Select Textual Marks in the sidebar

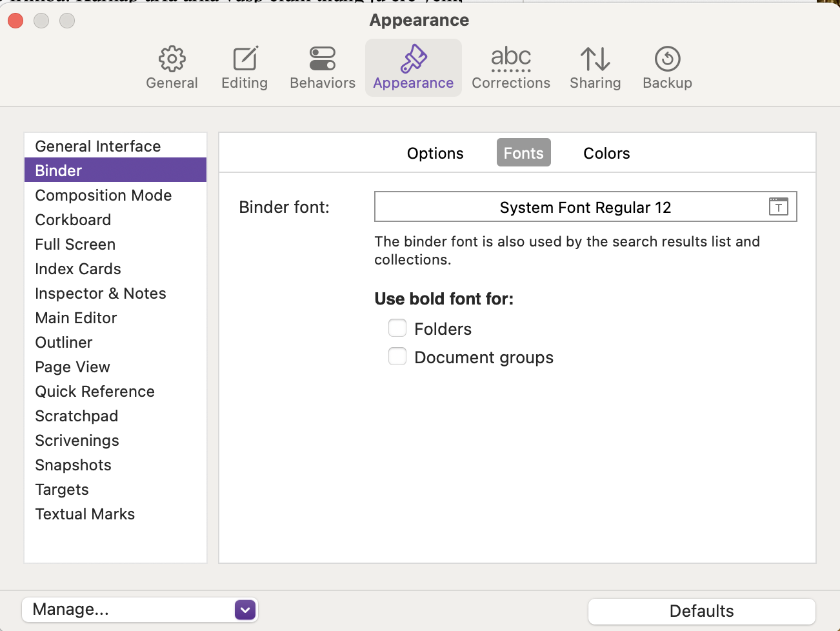(85, 514)
